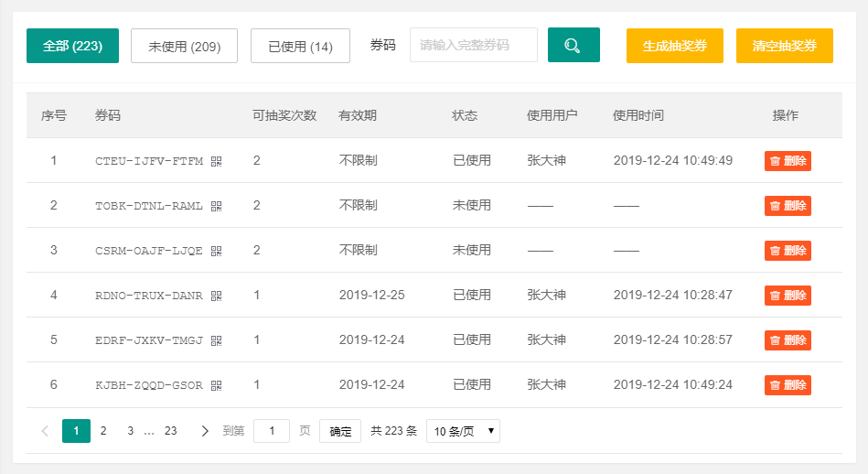Click the 券码 column header
The image size is (868, 474).
[x=107, y=115]
